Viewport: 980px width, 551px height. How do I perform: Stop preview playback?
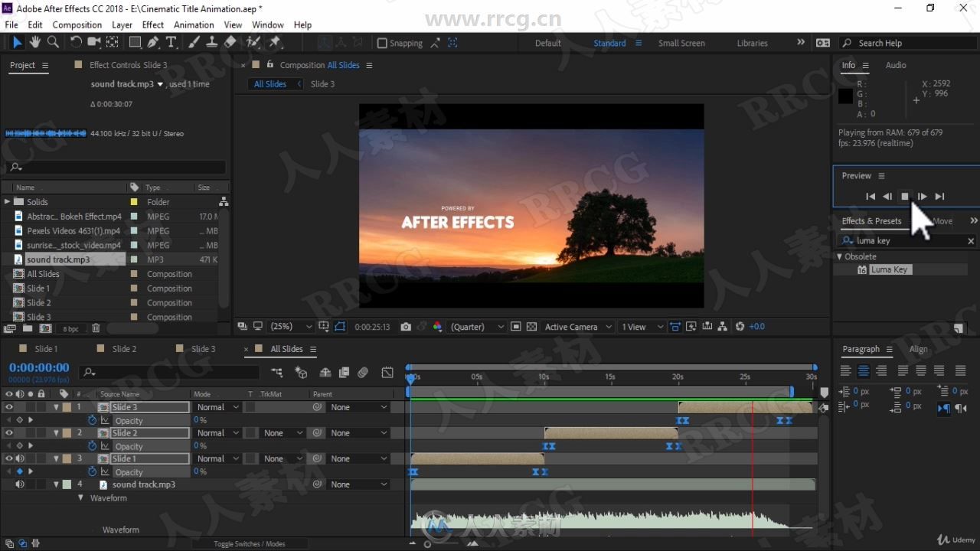click(x=904, y=197)
